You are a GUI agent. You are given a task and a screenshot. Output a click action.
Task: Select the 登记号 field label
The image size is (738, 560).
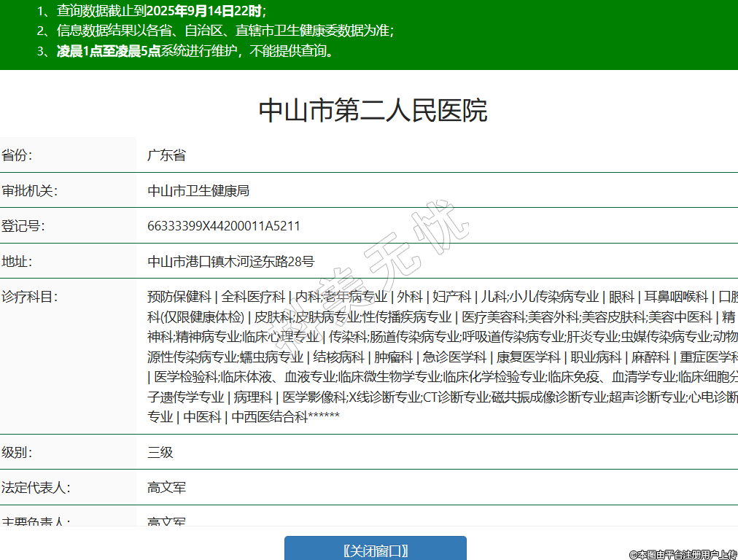coord(23,226)
